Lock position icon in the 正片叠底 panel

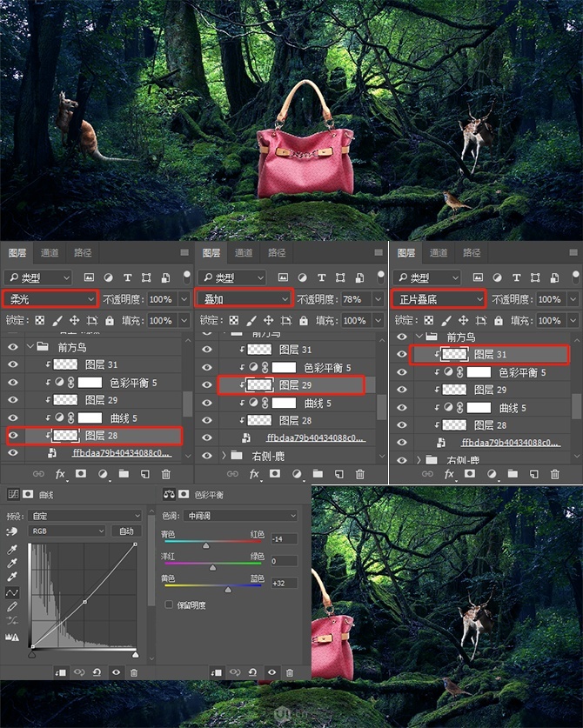463,320
